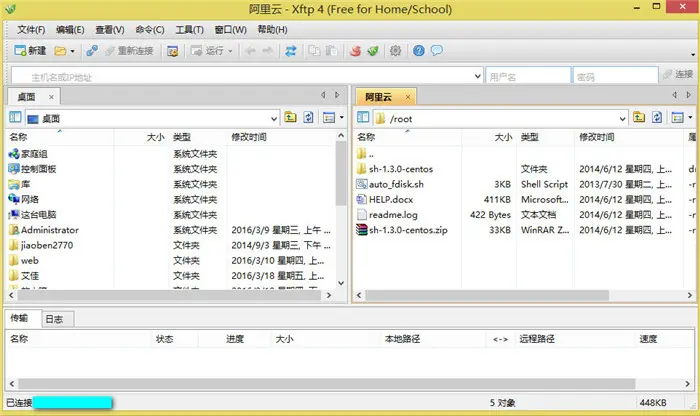Click the Run (运行) toolbar button
Image resolution: width=700 pixels, height=416 pixels.
pos(207,51)
